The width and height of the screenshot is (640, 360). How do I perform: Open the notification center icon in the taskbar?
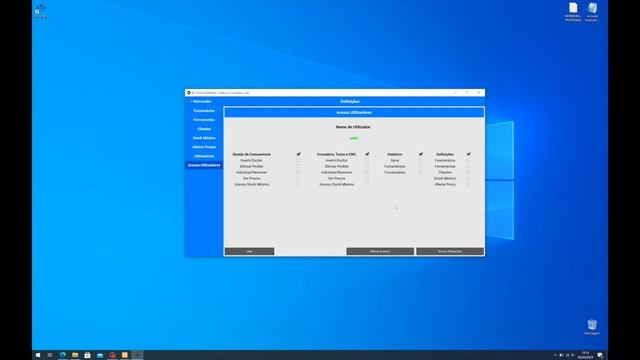tap(600, 355)
